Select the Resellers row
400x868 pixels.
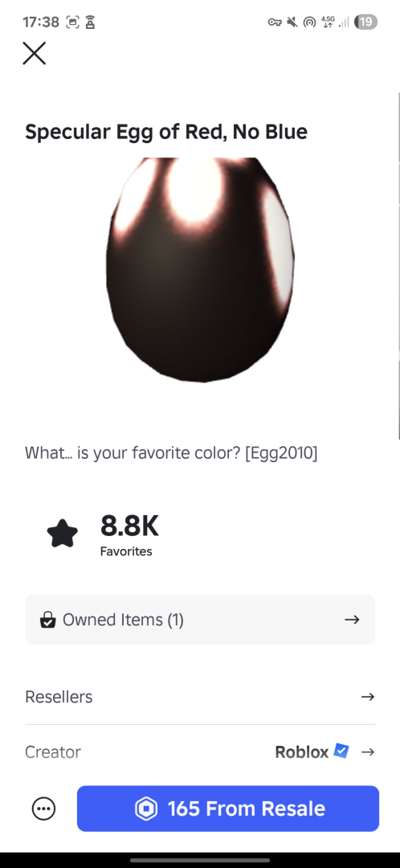pos(200,696)
